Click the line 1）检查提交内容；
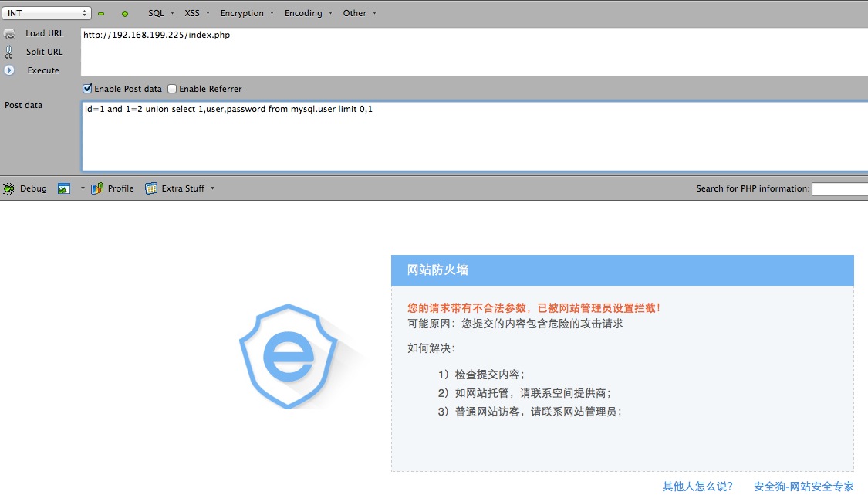 [481, 375]
